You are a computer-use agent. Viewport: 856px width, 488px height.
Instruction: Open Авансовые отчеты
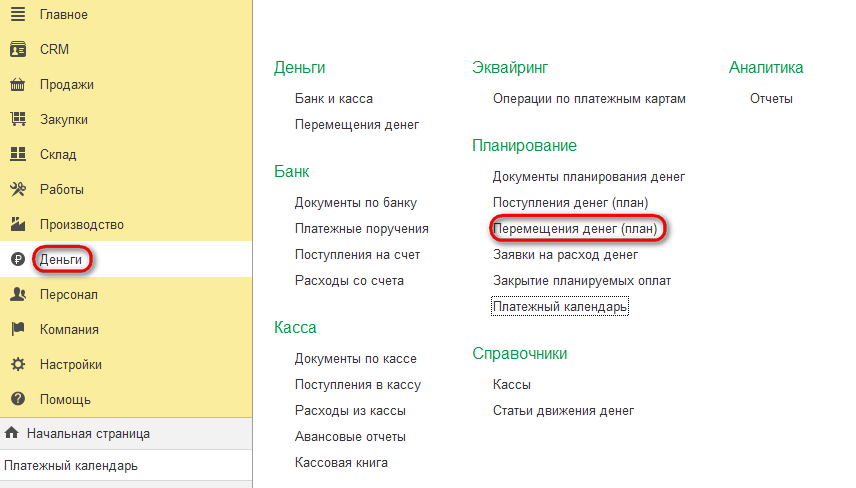[x=350, y=437]
